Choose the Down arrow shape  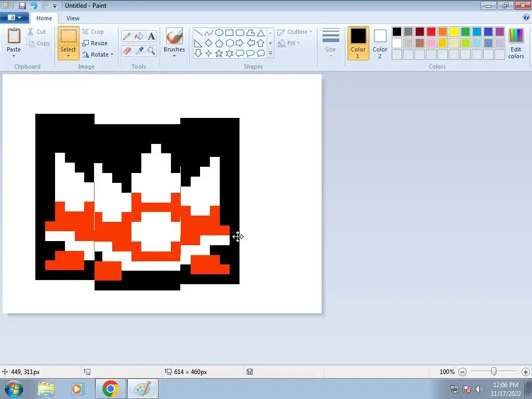[x=198, y=54]
